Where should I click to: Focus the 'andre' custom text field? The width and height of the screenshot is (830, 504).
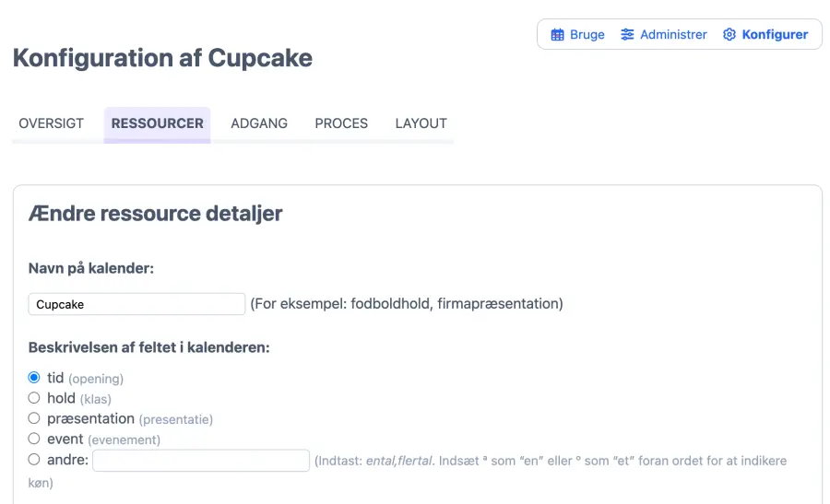point(201,460)
